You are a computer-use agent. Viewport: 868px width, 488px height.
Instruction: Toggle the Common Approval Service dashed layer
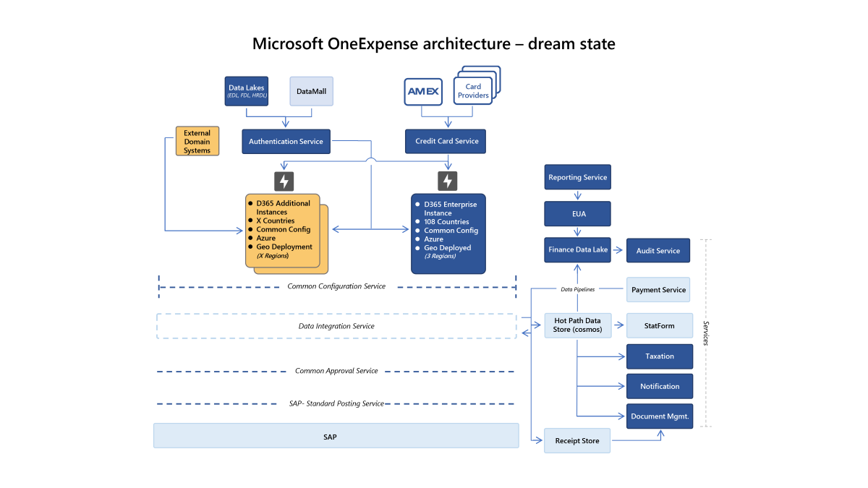pos(336,370)
